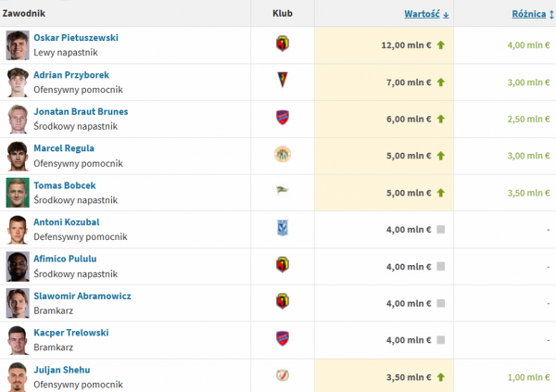Open Juljan Shehu player profile

point(61,370)
